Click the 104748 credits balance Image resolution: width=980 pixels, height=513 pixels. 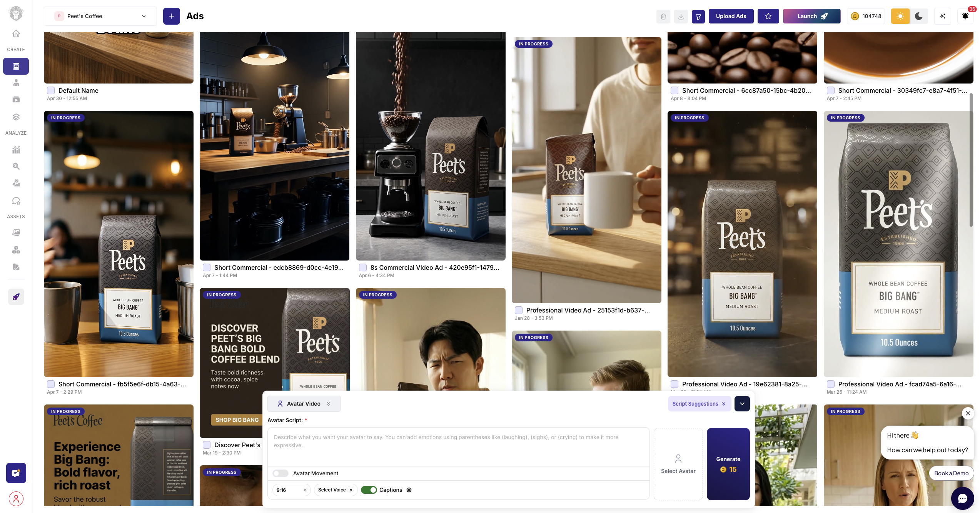(x=866, y=16)
